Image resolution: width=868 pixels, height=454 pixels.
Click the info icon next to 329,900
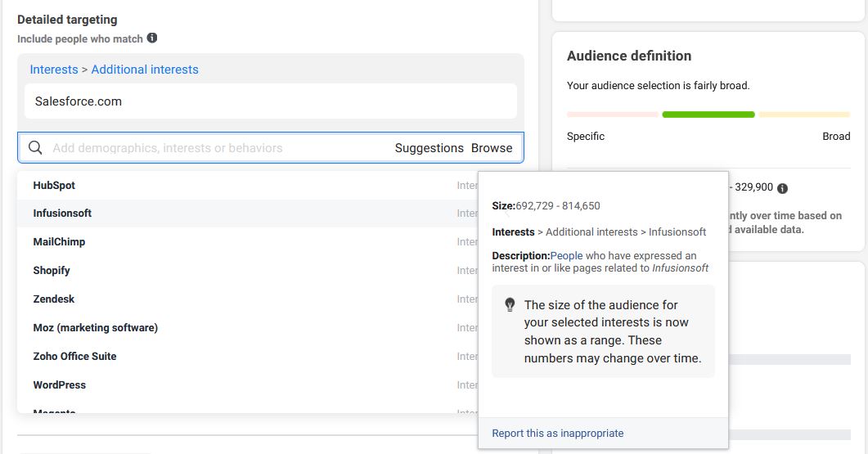pyautogui.click(x=782, y=188)
